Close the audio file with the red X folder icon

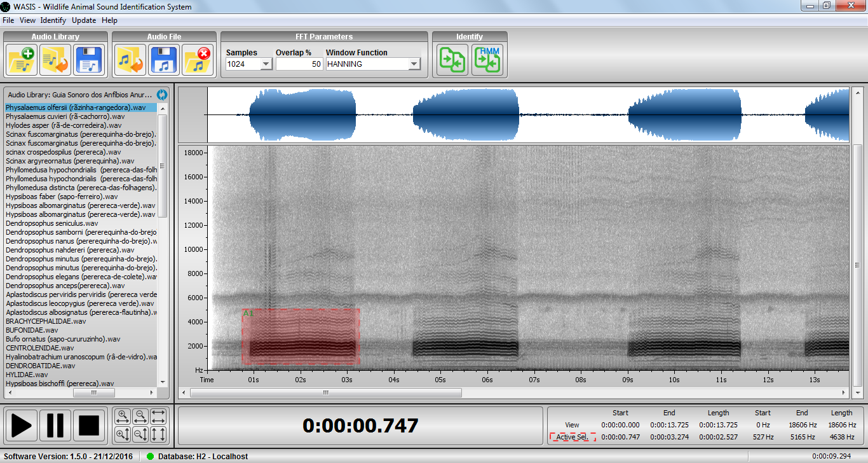tap(198, 60)
